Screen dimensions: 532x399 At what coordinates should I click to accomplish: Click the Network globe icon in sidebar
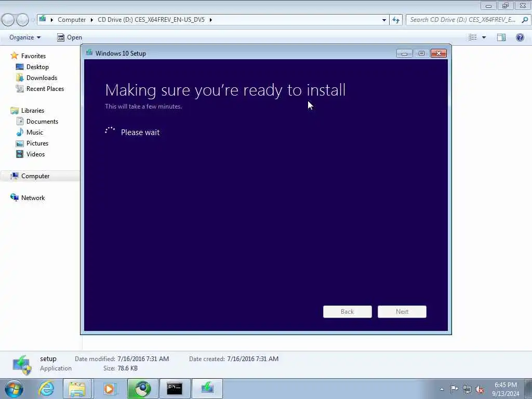14,197
